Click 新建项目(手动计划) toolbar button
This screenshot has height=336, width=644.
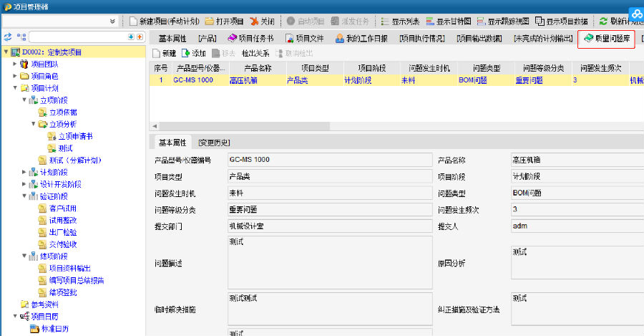coord(165,21)
